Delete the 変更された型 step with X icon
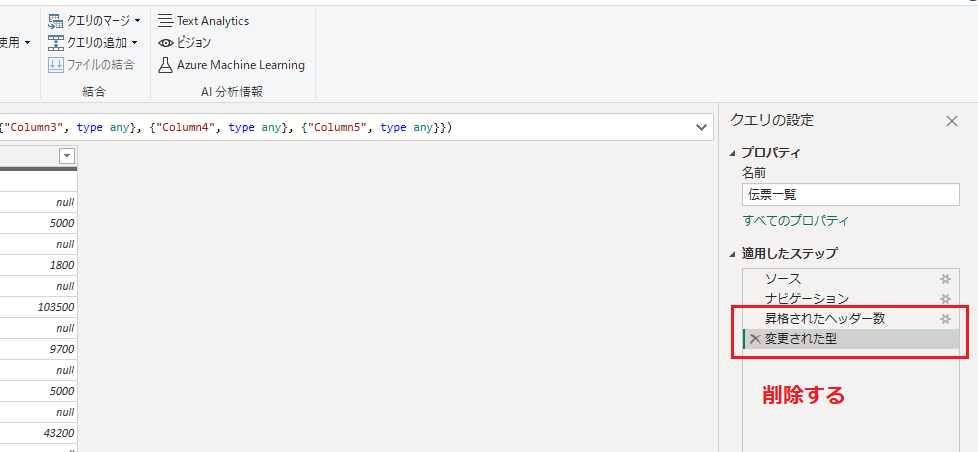978x452 pixels. pyautogui.click(x=754, y=339)
